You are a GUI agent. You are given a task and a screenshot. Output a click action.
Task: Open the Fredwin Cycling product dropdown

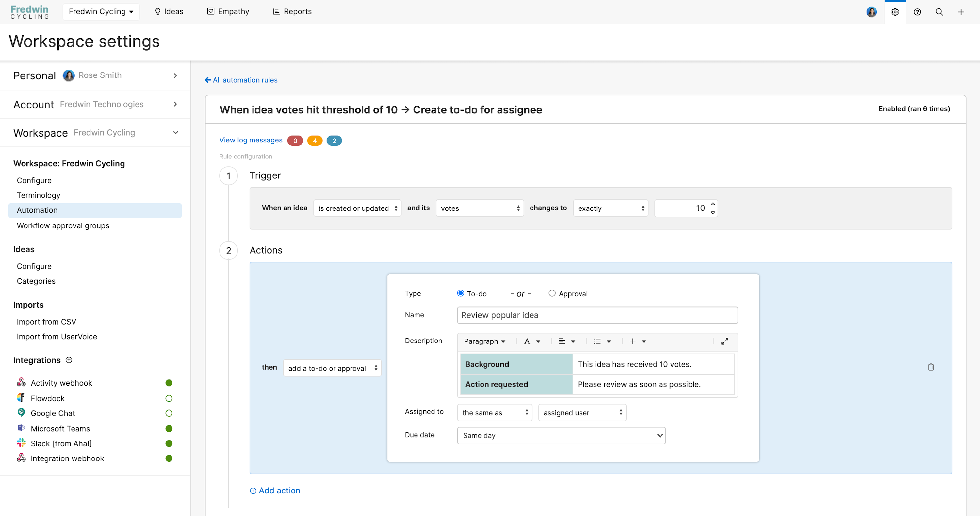pyautogui.click(x=101, y=11)
